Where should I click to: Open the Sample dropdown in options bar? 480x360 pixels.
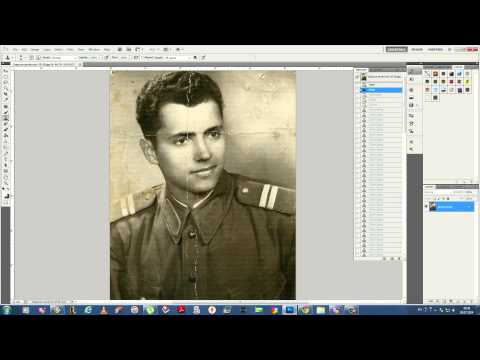179,57
